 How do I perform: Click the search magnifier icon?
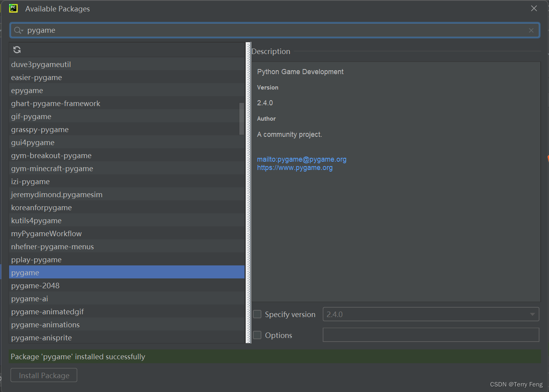[18, 30]
